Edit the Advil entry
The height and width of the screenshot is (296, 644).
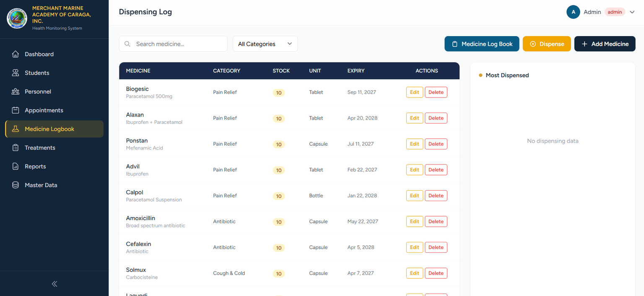coord(415,170)
